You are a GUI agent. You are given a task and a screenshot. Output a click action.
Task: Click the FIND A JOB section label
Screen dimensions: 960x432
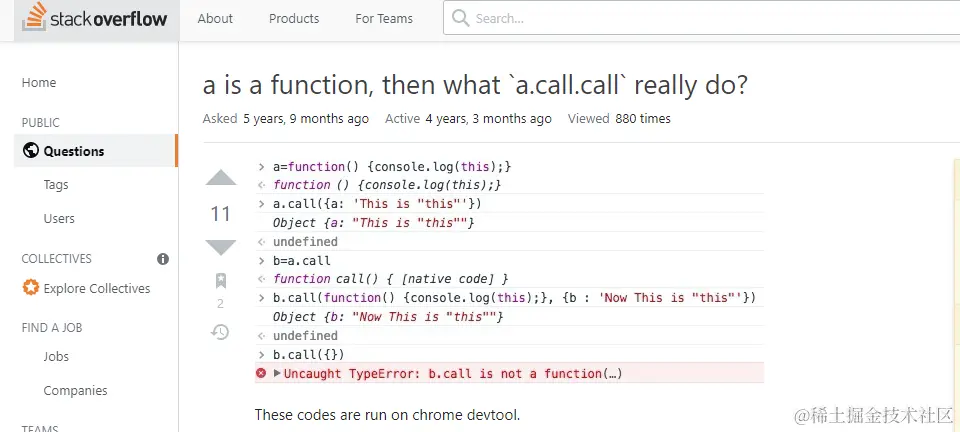point(51,327)
